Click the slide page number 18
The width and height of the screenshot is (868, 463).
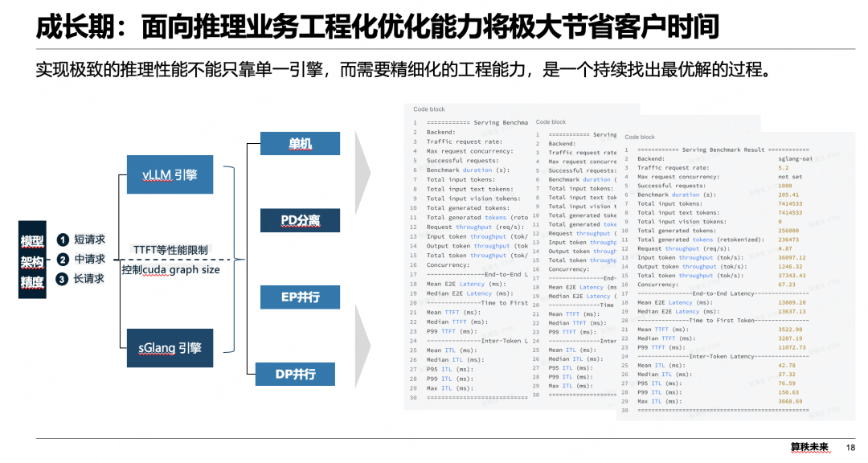click(850, 447)
